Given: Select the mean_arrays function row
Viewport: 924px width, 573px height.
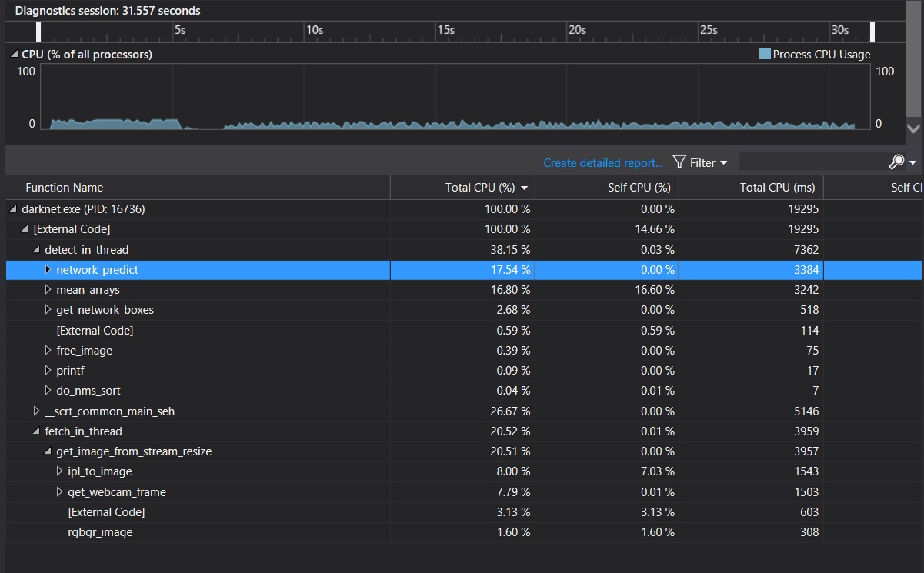Looking at the screenshot, I should point(464,290).
